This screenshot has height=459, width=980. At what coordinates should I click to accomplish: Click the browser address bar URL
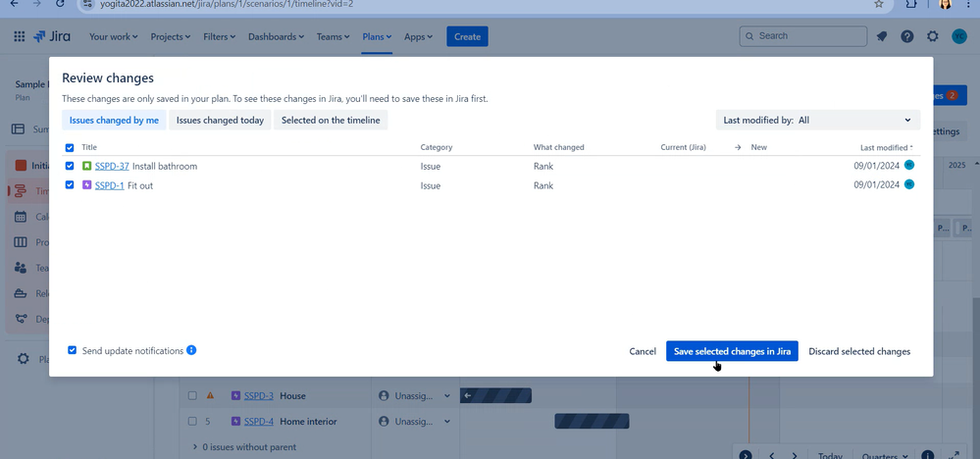click(227, 4)
